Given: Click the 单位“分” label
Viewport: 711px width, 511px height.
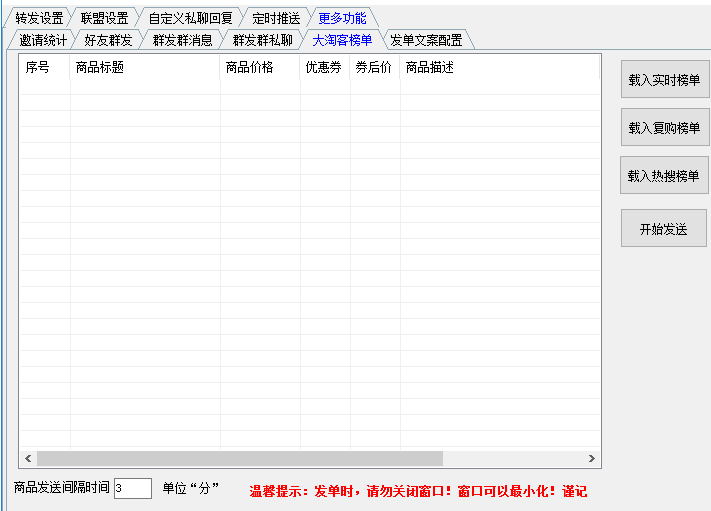Looking at the screenshot, I should (191, 488).
